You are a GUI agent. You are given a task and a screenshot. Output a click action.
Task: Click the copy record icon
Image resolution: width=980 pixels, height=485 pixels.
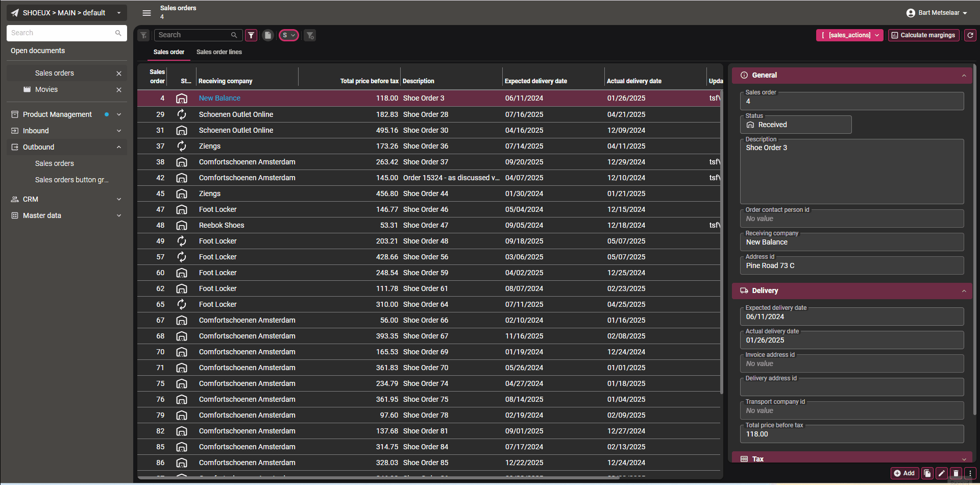click(927, 473)
